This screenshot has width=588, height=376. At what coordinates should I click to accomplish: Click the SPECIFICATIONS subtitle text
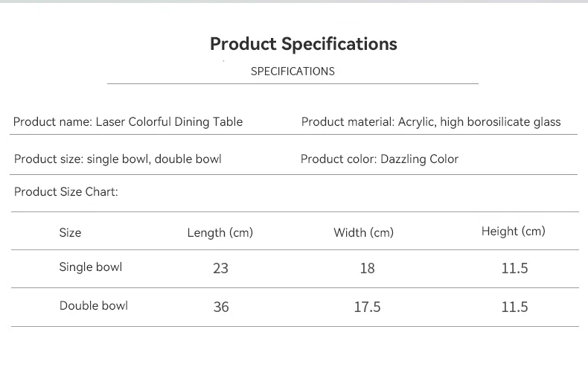tap(293, 71)
